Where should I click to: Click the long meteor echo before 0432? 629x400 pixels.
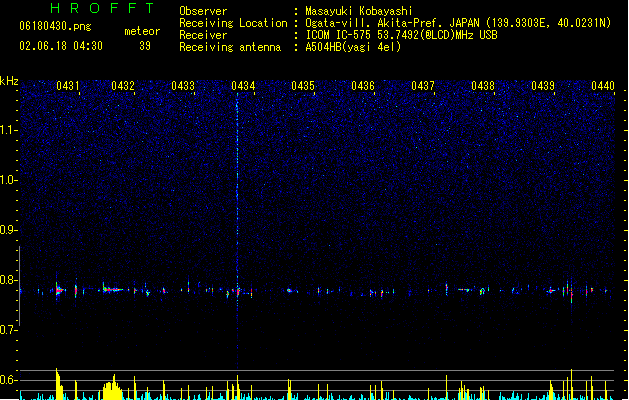point(112,289)
